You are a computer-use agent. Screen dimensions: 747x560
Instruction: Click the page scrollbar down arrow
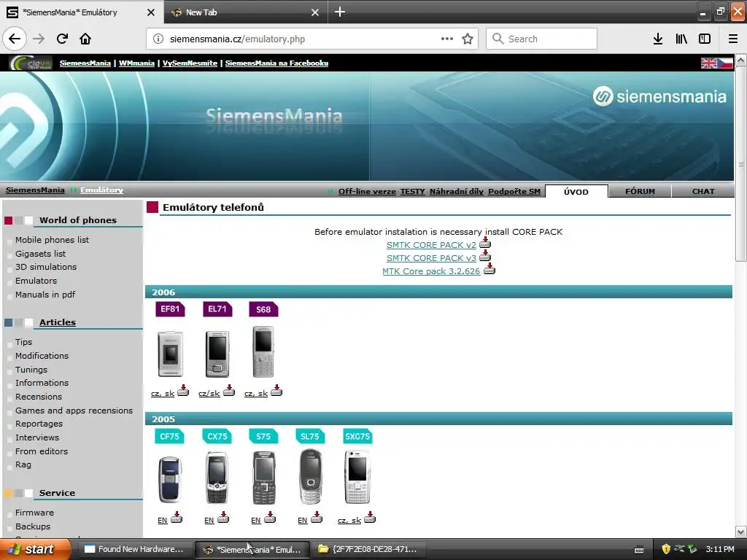(741, 532)
